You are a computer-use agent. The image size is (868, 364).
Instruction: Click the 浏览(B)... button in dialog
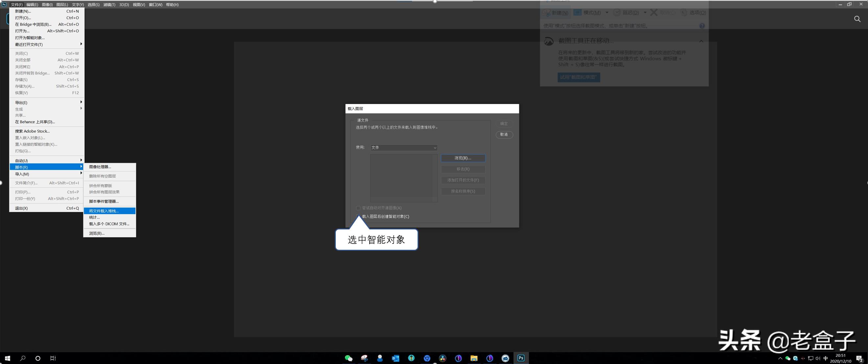point(463,158)
